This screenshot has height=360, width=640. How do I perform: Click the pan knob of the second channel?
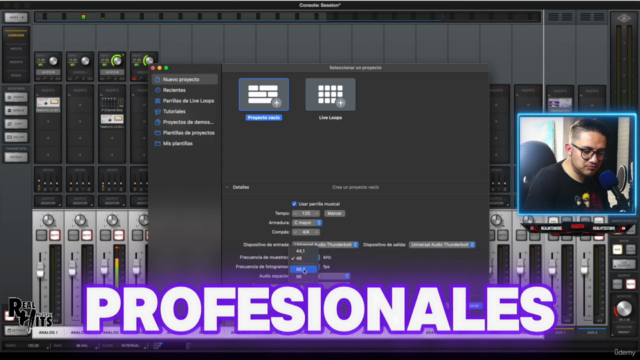80,220
